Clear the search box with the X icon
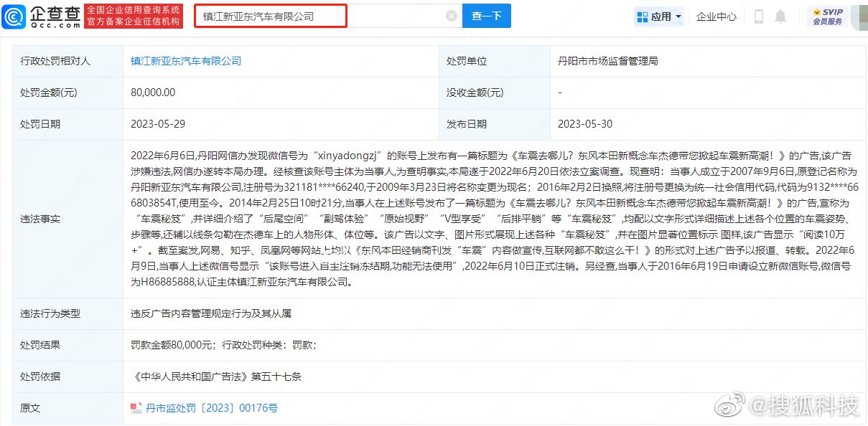 tap(451, 16)
